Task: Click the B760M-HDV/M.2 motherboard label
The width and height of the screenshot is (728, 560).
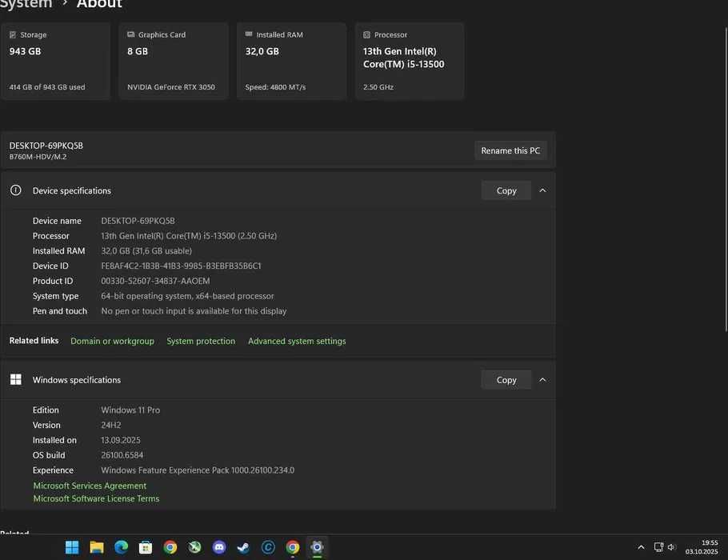Action: pyautogui.click(x=38, y=157)
